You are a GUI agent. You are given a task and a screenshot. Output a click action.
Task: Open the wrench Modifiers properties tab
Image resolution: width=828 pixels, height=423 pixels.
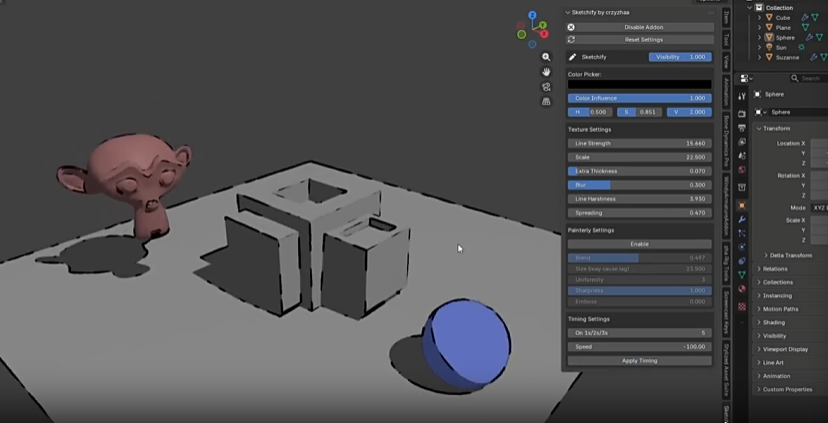point(742,219)
